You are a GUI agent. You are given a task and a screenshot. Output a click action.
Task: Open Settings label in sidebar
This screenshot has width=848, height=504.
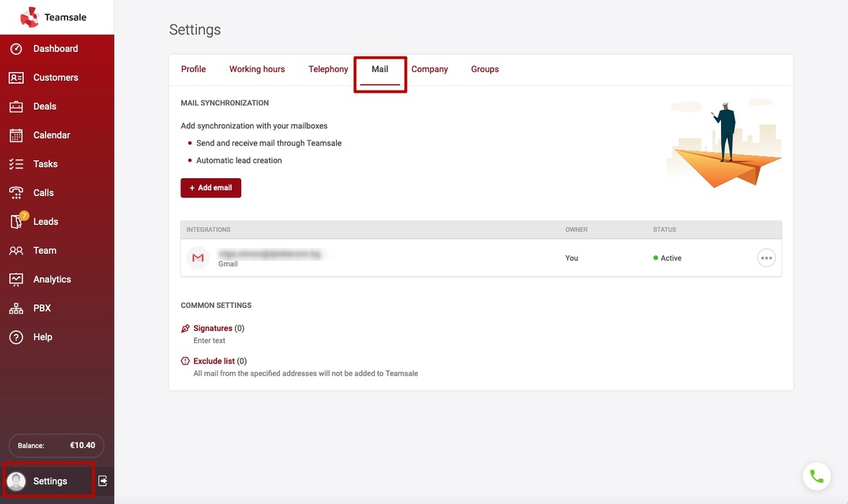click(x=51, y=482)
